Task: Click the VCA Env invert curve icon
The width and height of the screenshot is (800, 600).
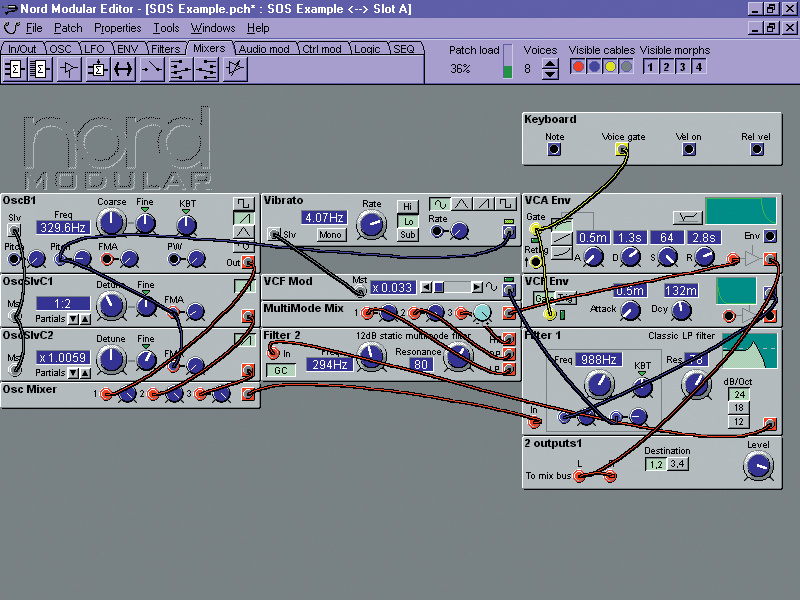Action: click(x=688, y=218)
